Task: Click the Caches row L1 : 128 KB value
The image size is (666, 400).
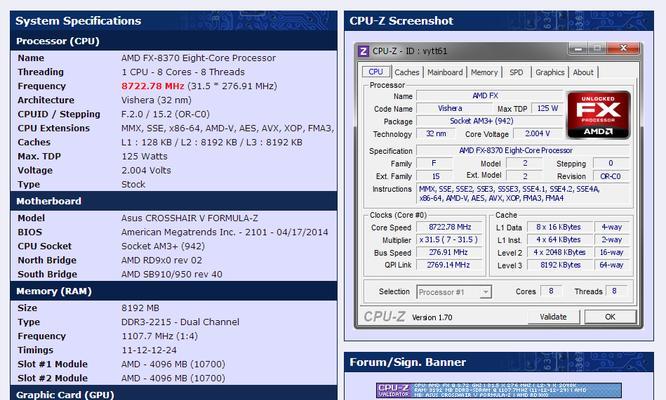Action: tap(212, 142)
